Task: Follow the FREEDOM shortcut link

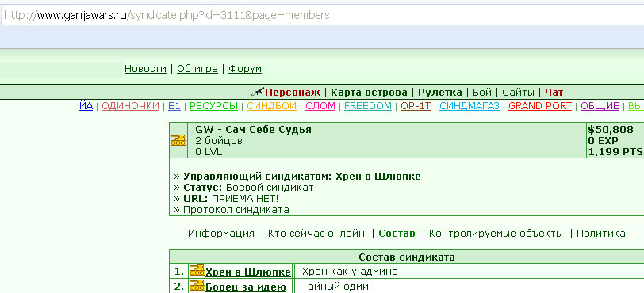Action: point(367,106)
